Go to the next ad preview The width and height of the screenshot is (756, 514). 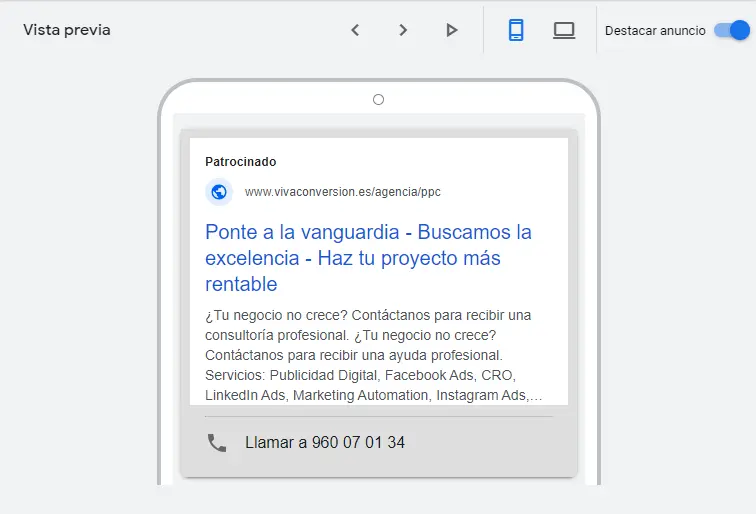point(403,30)
